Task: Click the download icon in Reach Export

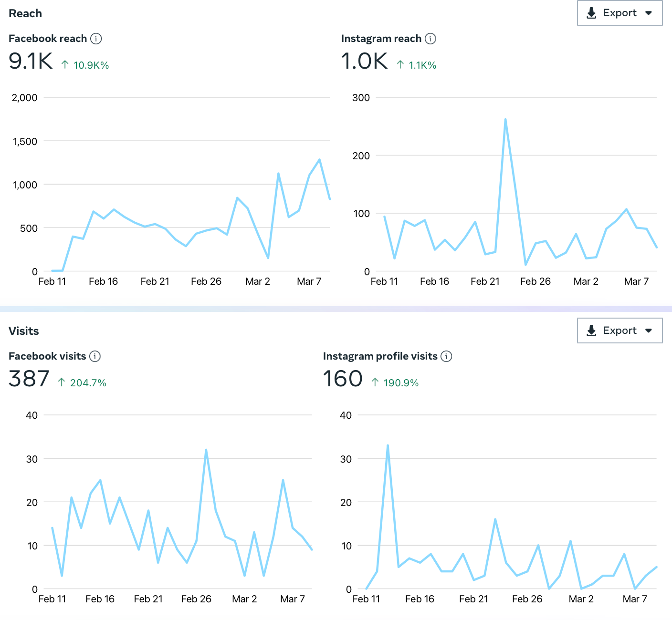Action: tap(591, 13)
